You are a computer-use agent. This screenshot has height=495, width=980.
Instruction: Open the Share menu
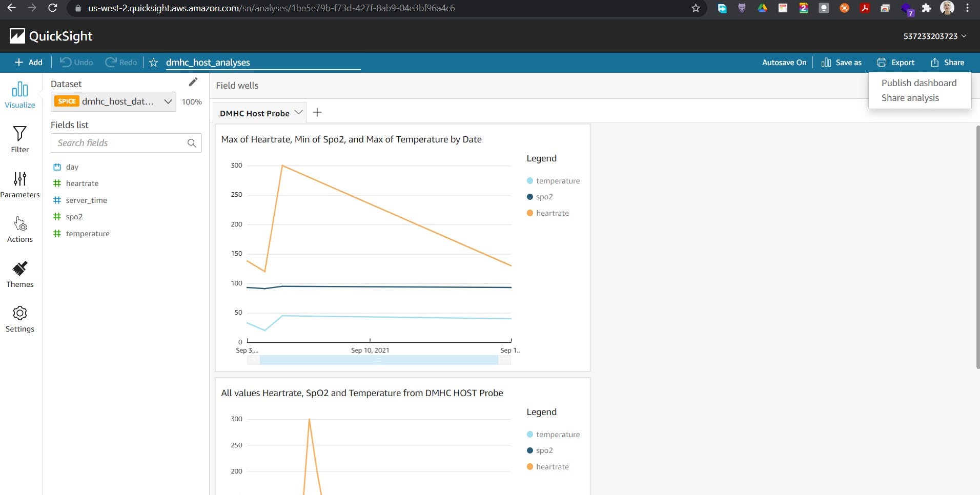pyautogui.click(x=948, y=63)
